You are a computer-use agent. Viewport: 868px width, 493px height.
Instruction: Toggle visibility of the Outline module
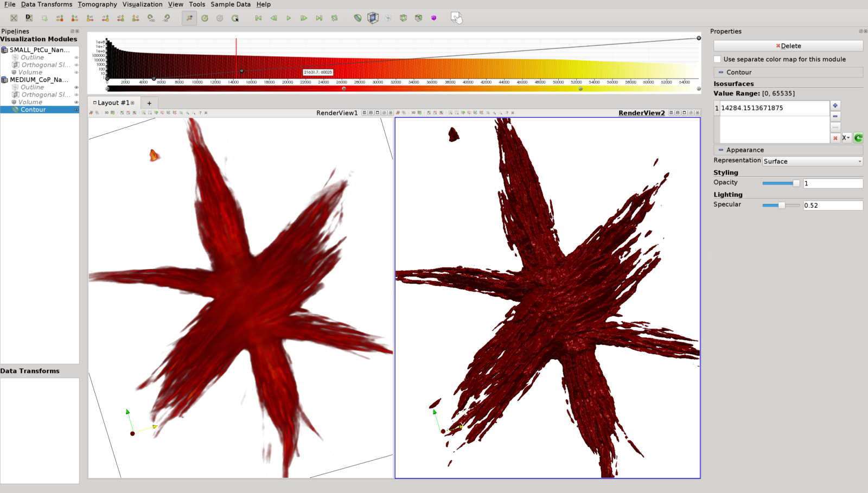76,57
